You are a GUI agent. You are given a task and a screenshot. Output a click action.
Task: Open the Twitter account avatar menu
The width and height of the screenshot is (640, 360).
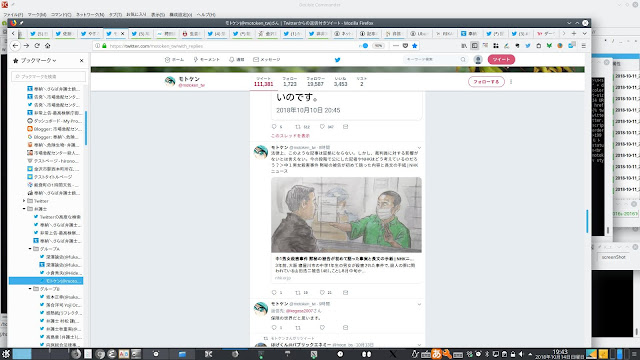click(478, 60)
